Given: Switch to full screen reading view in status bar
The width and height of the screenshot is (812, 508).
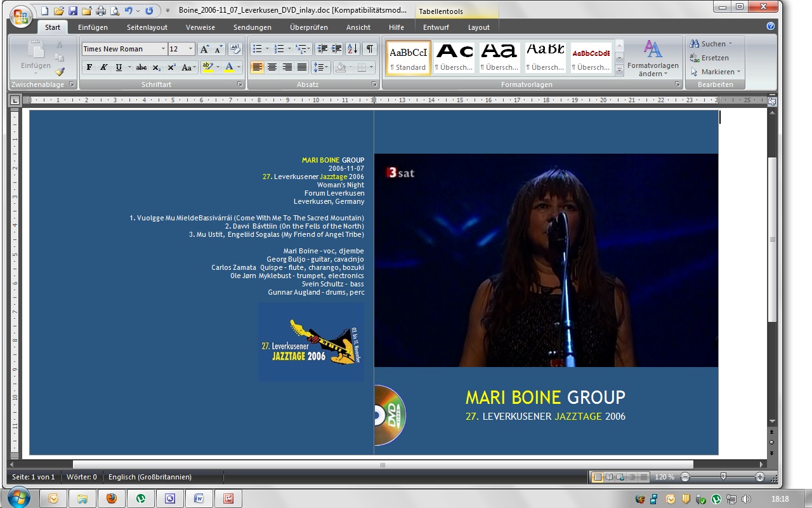Looking at the screenshot, I should click(609, 477).
